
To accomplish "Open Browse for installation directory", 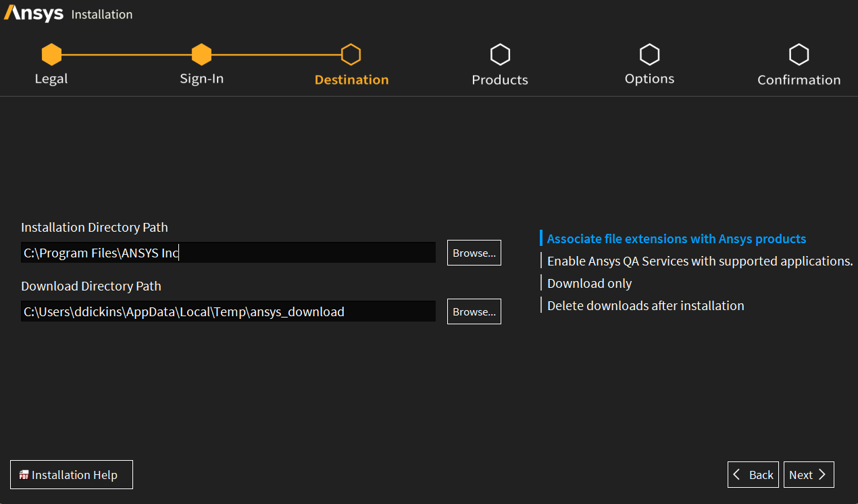I will coord(474,252).
